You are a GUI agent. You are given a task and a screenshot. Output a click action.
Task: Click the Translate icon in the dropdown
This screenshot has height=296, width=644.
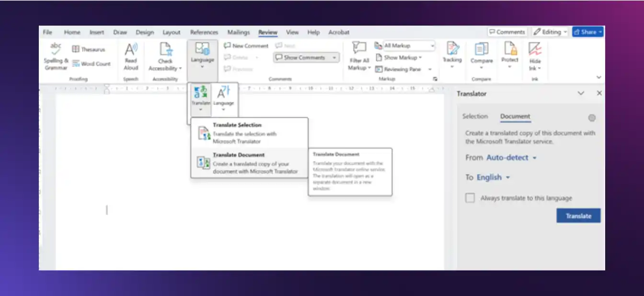pos(201,99)
